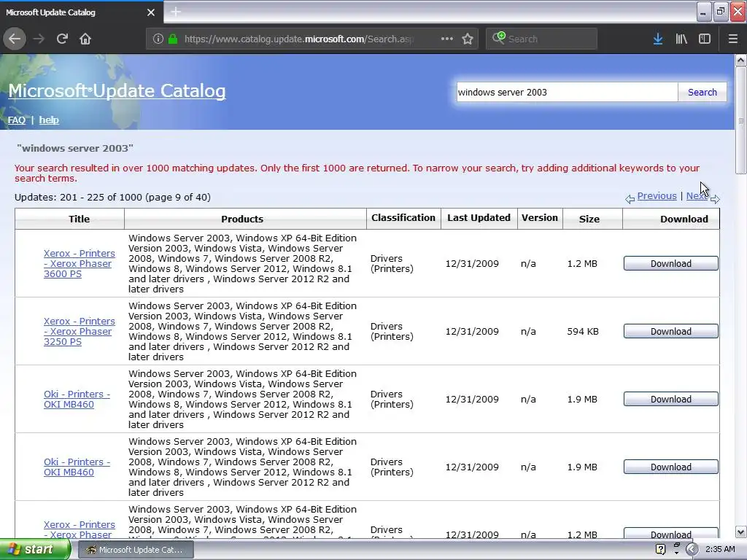Sort by the Size column header

[x=589, y=219]
